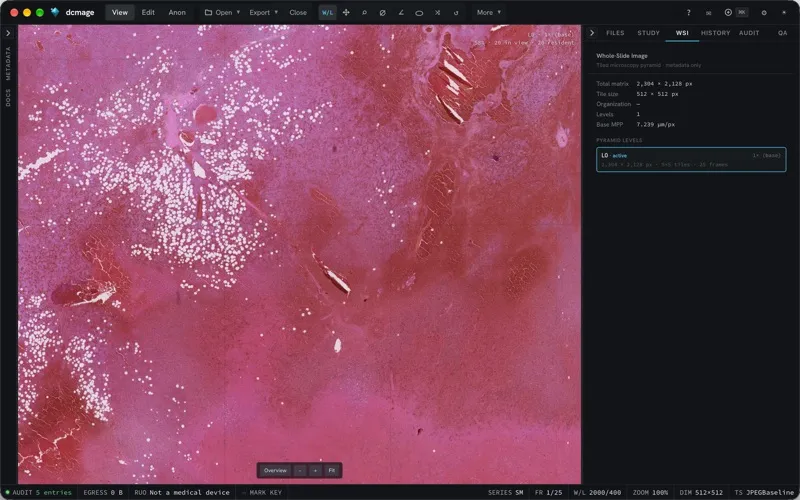Screen dimensions: 800x500
Task: Click the DIM 512×512 status entry
Action: pyautogui.click(x=701, y=492)
